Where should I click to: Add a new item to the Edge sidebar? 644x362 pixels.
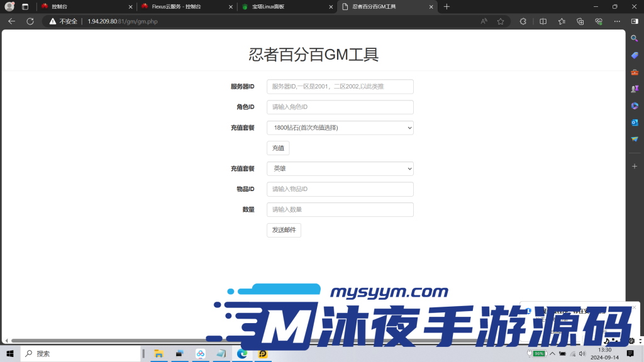pos(635,167)
